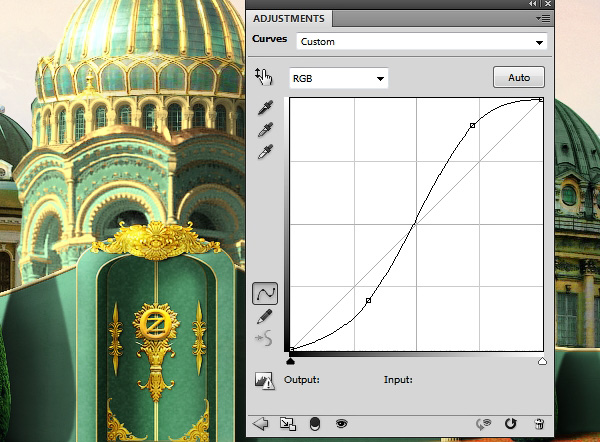Delete this adjustment layer via trash
Image resolution: width=600 pixels, height=442 pixels.
click(x=539, y=424)
